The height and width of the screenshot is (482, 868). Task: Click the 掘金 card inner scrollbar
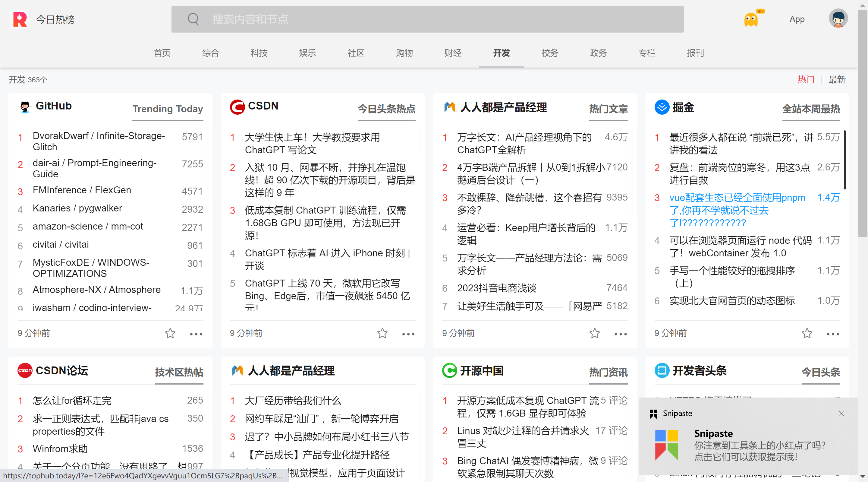[x=845, y=159]
